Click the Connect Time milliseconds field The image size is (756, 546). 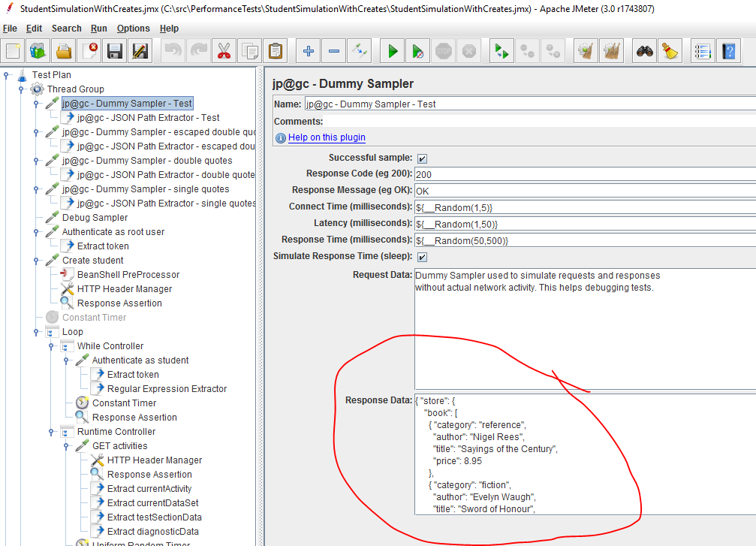pyautogui.click(x=585, y=208)
